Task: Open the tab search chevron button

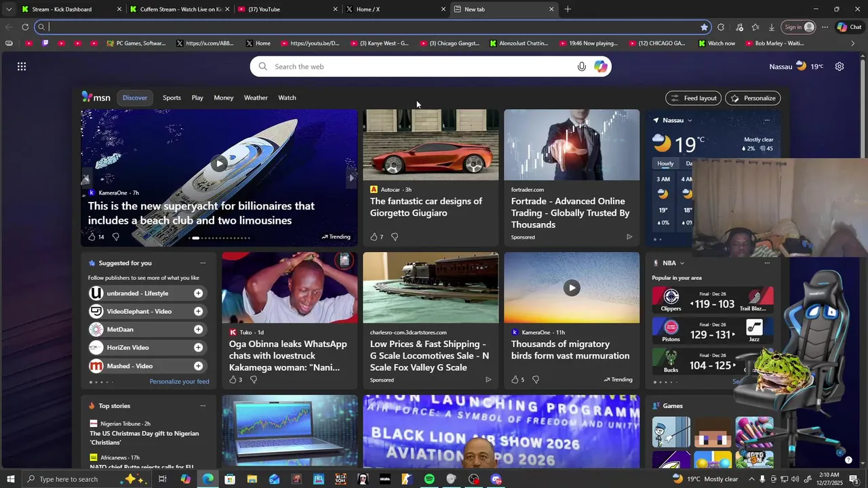Action: (x=9, y=9)
